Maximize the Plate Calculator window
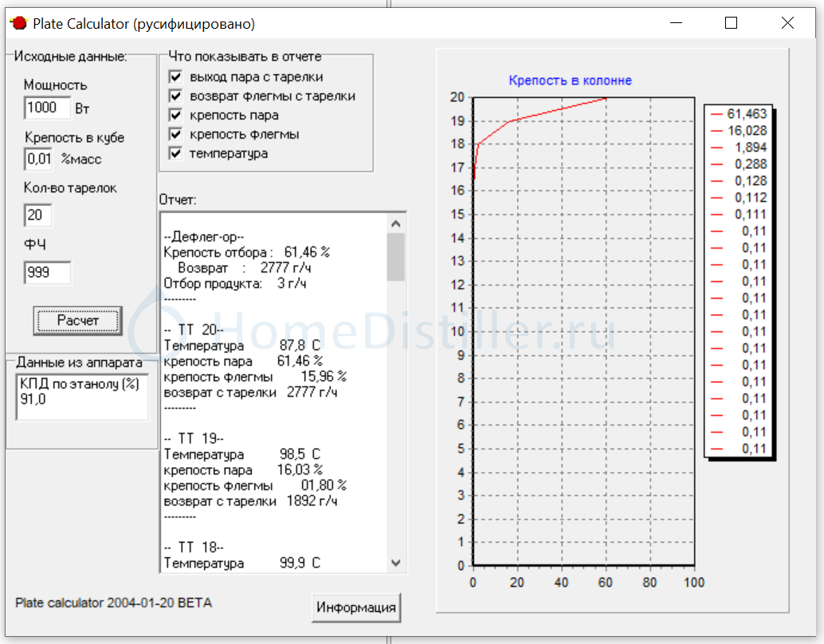The image size is (824, 644). 731,24
